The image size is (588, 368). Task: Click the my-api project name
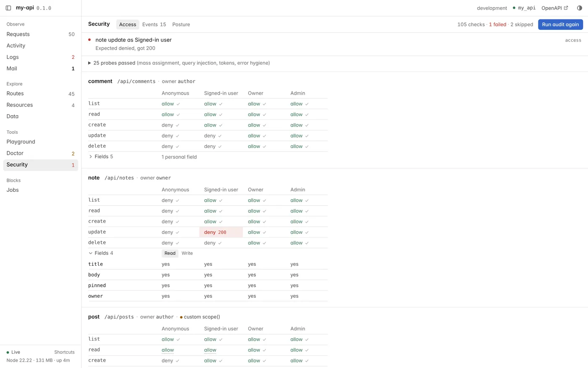tap(25, 8)
